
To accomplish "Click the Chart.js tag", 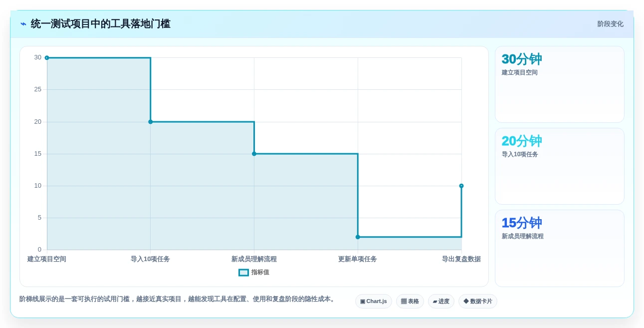I will click(x=374, y=302).
